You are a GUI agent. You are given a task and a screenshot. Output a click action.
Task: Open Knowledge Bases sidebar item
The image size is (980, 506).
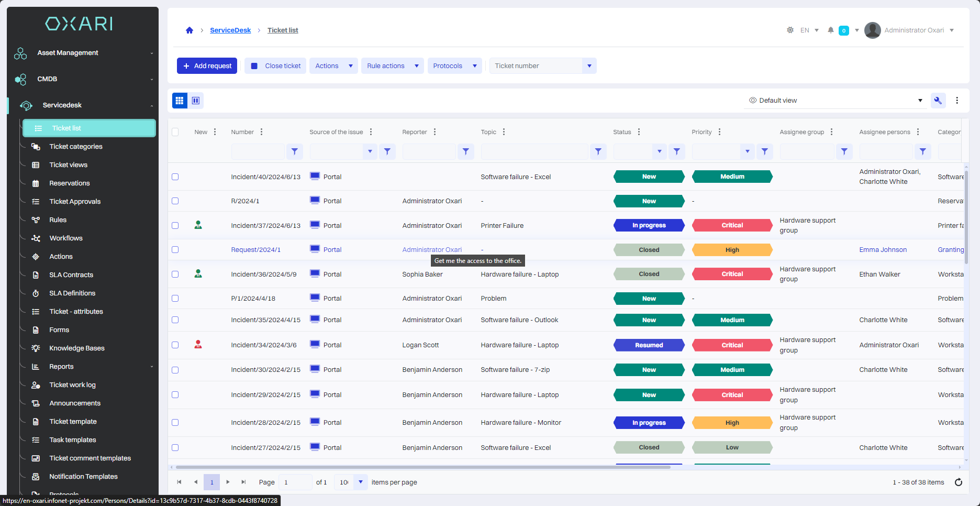(x=77, y=348)
